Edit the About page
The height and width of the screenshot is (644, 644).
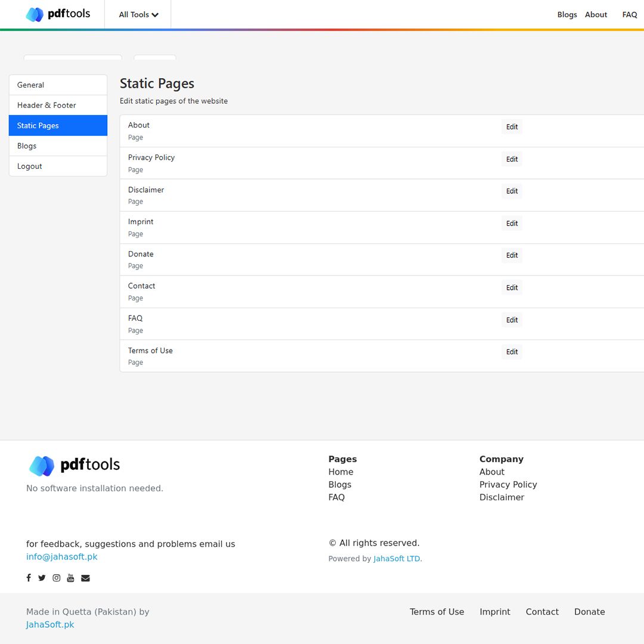pyautogui.click(x=512, y=127)
